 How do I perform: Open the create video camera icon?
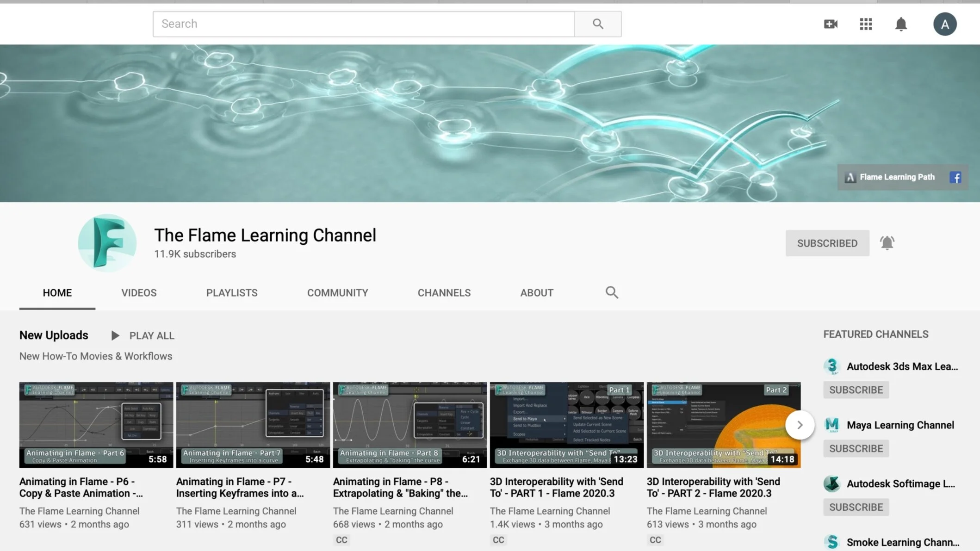click(x=831, y=24)
